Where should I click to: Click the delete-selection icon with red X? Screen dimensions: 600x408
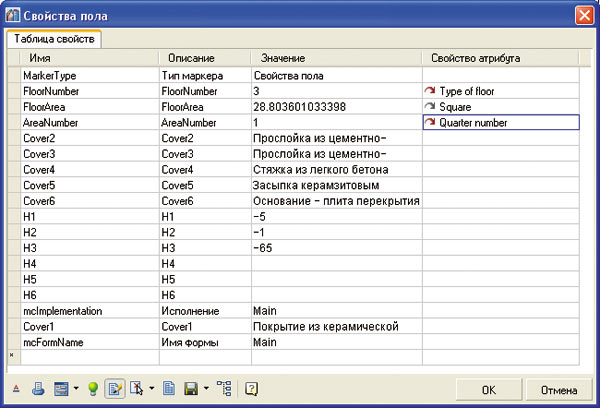(x=138, y=387)
